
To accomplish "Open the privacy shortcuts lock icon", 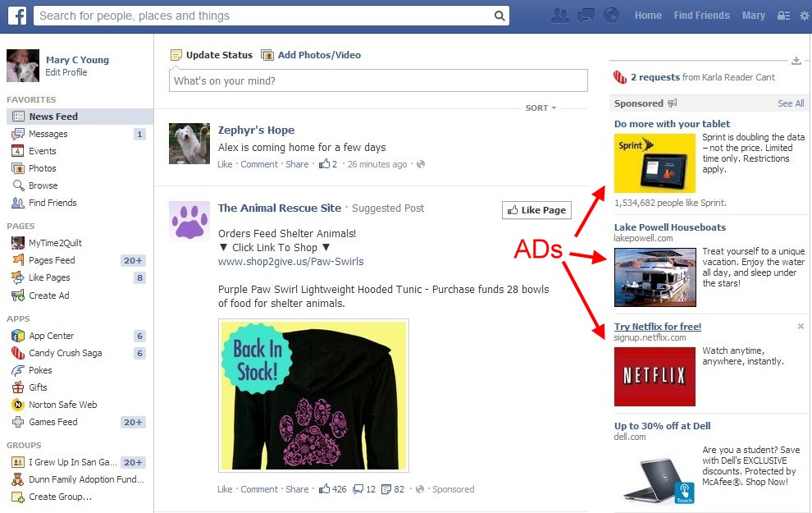I will click(x=783, y=16).
